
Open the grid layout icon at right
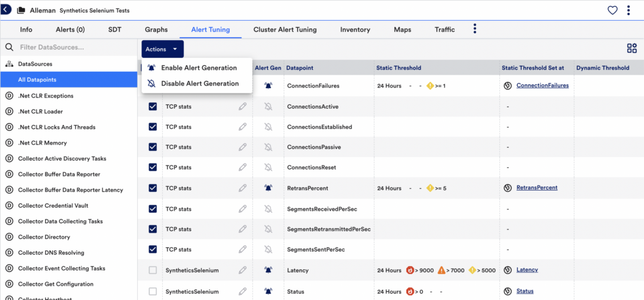pyautogui.click(x=631, y=48)
